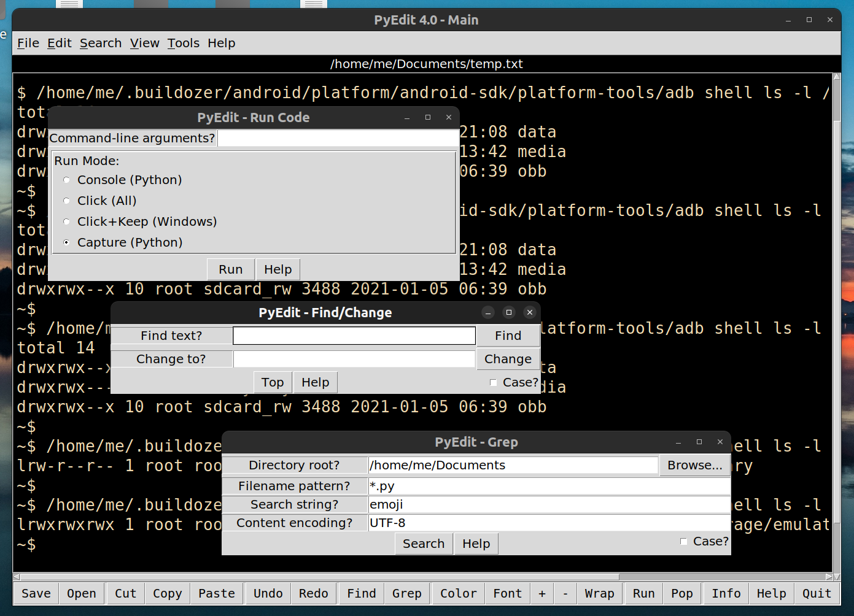Click Help in bottom toolbar
Viewport: 854px width, 616px height.
772,593
